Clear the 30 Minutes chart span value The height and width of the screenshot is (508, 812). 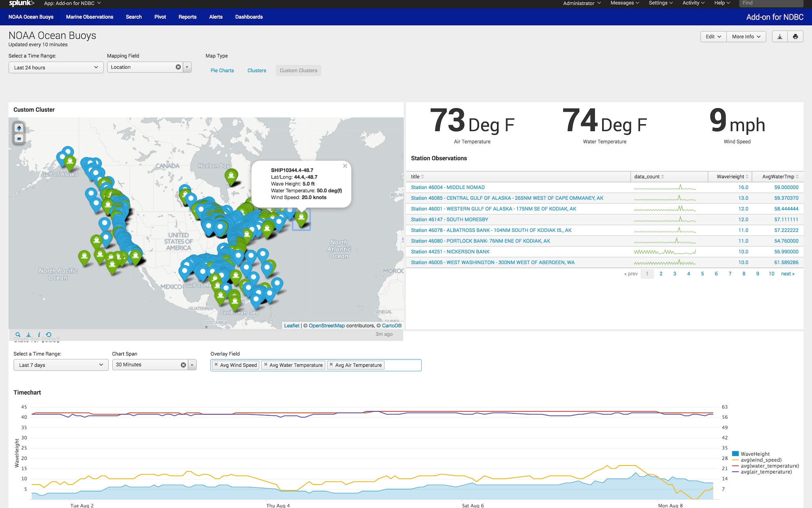[x=183, y=365]
